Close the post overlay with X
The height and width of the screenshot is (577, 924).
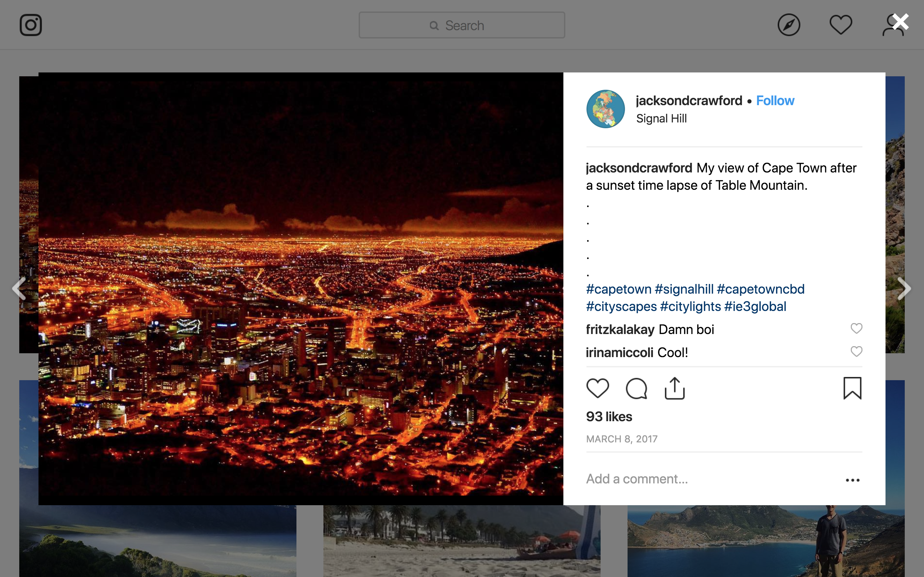coord(901,22)
